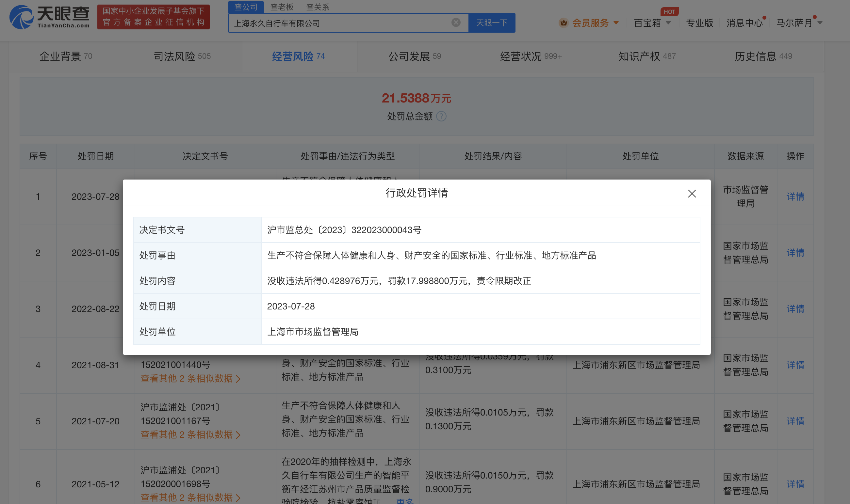This screenshot has width=850, height=504.
Task: Click 更多 to expand row 6 reason
Action: pyautogui.click(x=405, y=501)
